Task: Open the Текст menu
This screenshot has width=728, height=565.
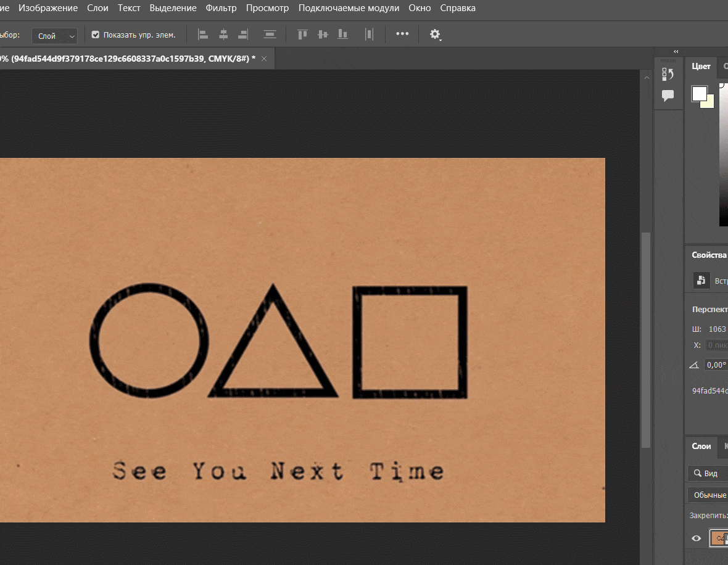Action: [129, 8]
